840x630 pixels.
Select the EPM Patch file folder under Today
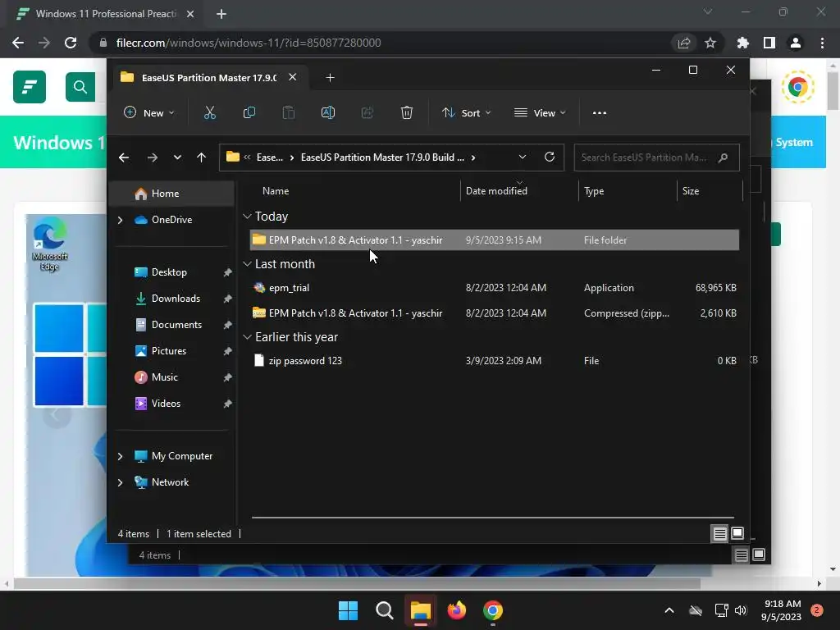point(495,240)
